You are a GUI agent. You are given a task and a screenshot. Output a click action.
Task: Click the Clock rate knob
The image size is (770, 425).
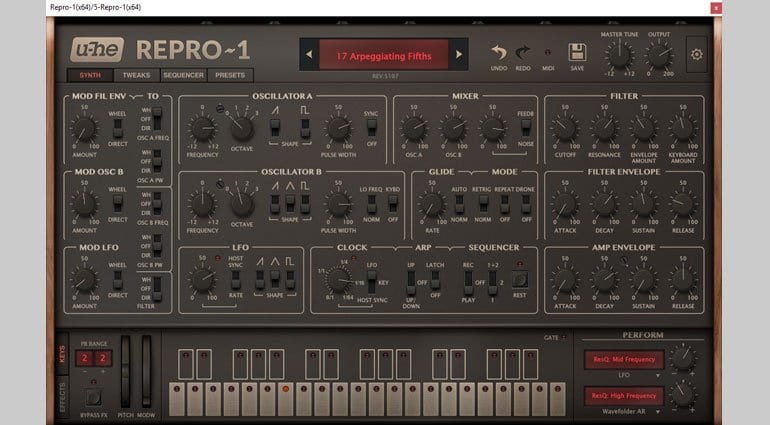[339, 280]
